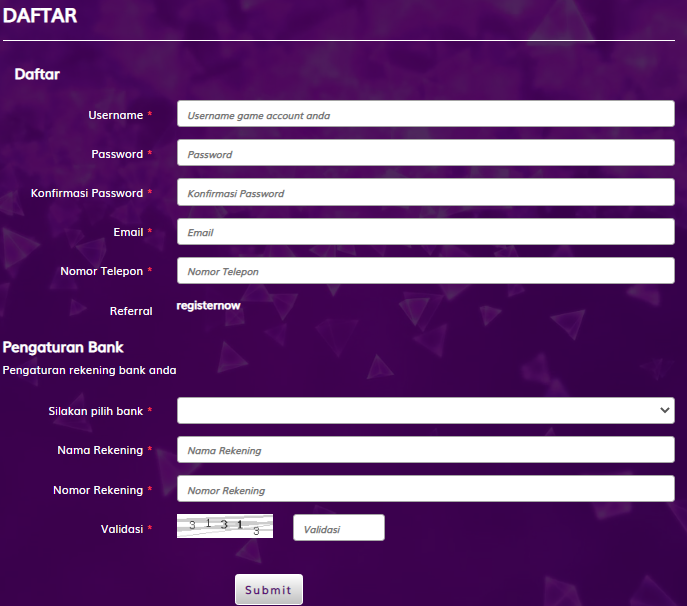The image size is (687, 606).
Task: Focus the Password input field
Action: click(x=425, y=153)
